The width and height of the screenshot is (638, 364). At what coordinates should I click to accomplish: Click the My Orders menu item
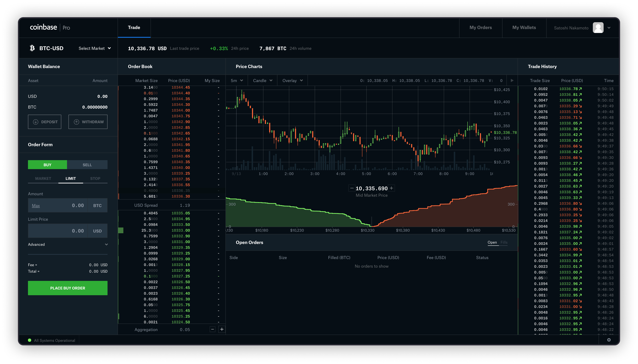pos(481,27)
